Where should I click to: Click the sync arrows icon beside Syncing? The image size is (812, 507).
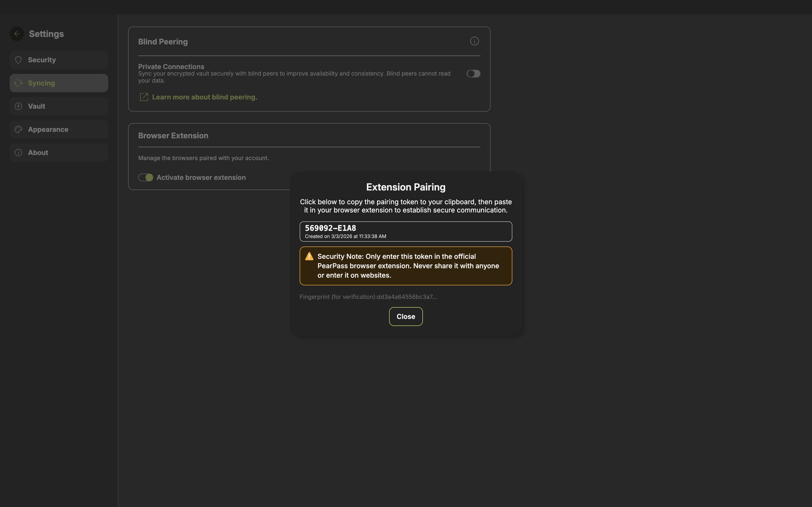[x=18, y=83]
